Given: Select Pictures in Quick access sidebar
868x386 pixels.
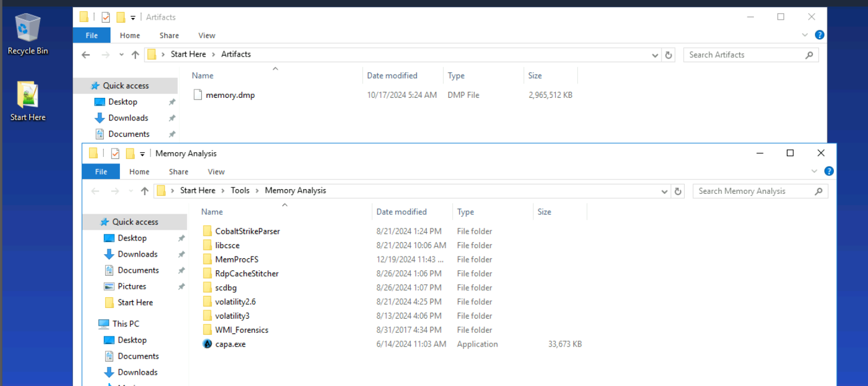Looking at the screenshot, I should (132, 286).
